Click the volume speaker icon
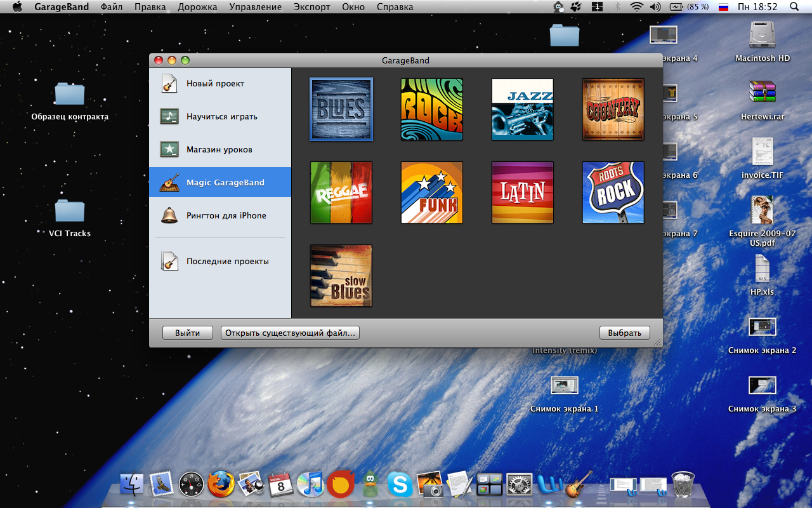 tap(655, 7)
